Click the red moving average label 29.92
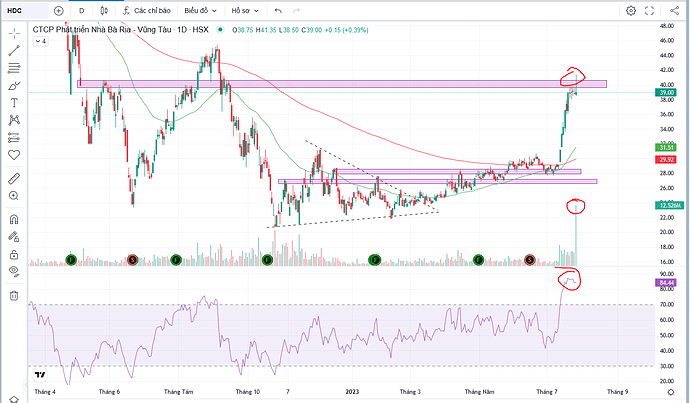690x403 pixels. pyautogui.click(x=666, y=159)
